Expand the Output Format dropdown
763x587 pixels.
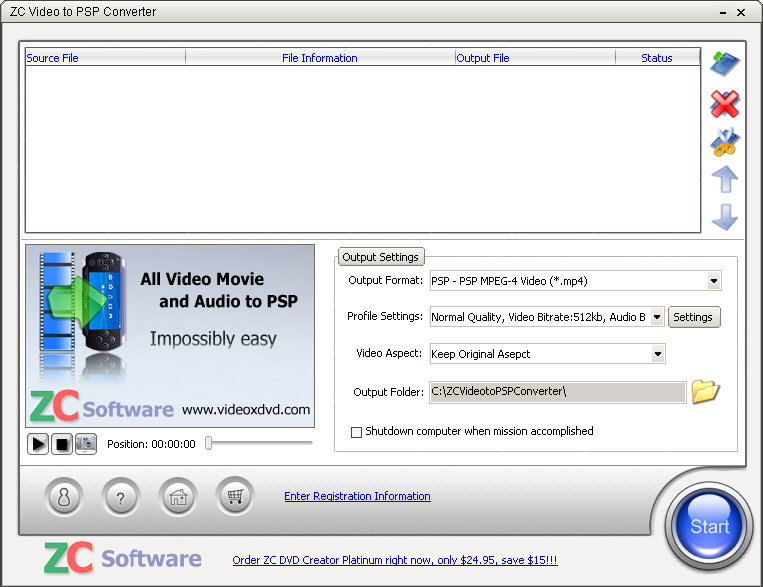coord(714,281)
